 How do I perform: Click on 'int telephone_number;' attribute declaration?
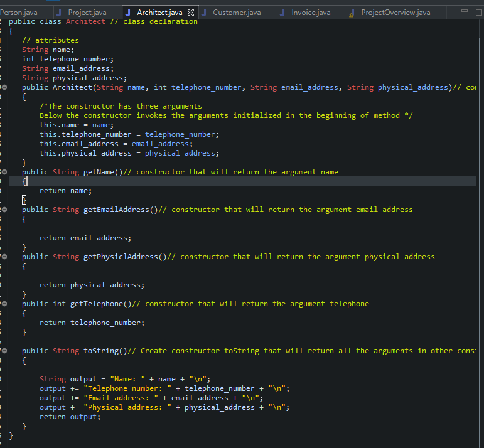[x=68, y=59]
